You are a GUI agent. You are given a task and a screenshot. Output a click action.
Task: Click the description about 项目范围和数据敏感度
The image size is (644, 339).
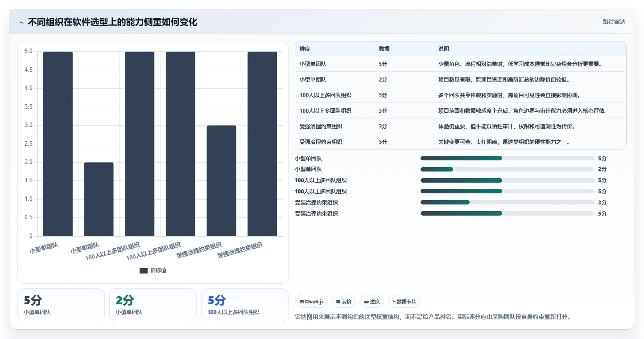523,111
